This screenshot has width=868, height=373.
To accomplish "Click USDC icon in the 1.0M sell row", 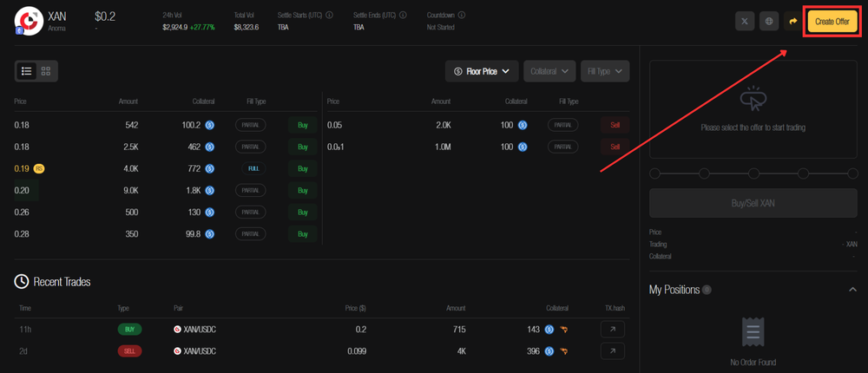I will pyautogui.click(x=523, y=147).
